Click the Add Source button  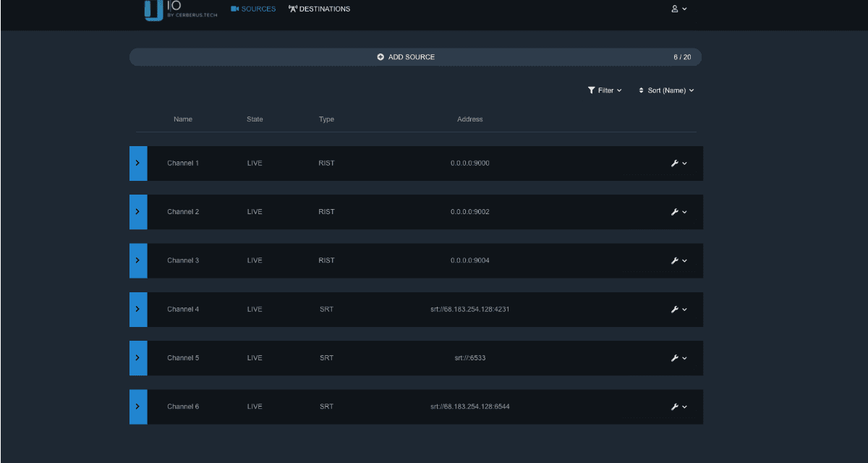[x=406, y=57]
